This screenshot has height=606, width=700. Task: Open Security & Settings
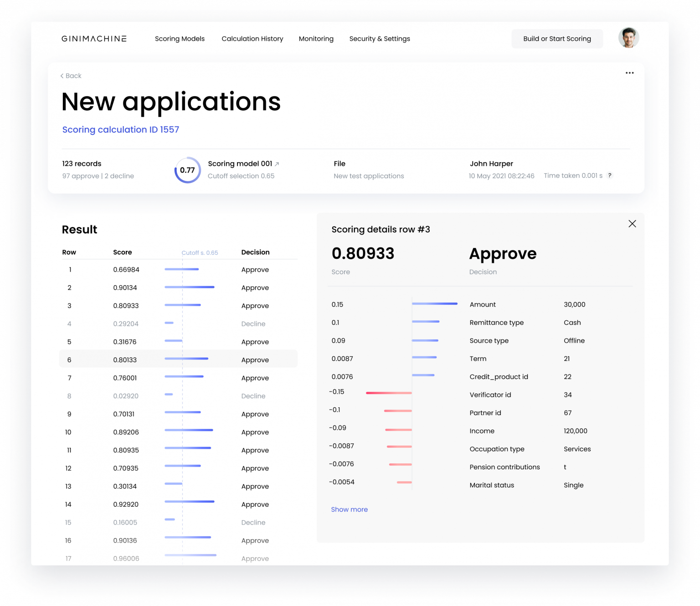(x=379, y=39)
